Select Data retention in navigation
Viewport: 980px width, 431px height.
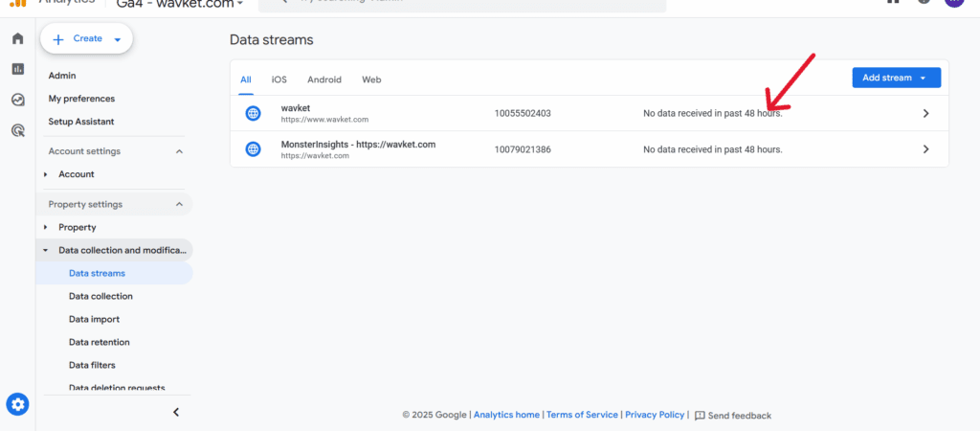tap(100, 342)
